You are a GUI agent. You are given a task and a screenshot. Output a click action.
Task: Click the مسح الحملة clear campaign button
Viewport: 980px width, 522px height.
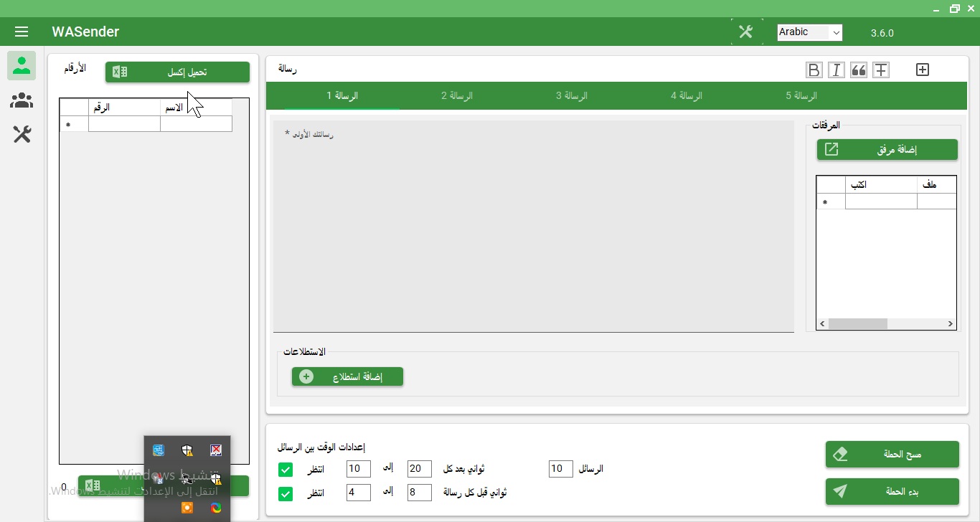pyautogui.click(x=892, y=455)
